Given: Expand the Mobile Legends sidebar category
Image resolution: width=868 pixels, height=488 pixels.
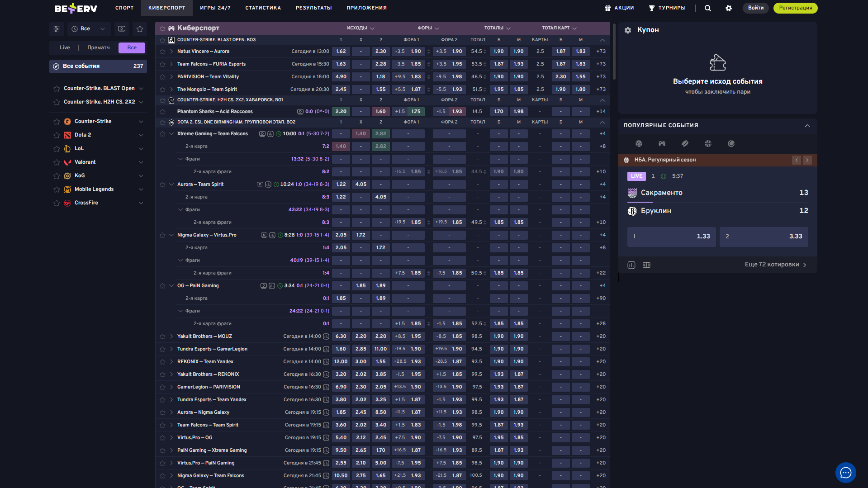Looking at the screenshot, I should pos(141,190).
